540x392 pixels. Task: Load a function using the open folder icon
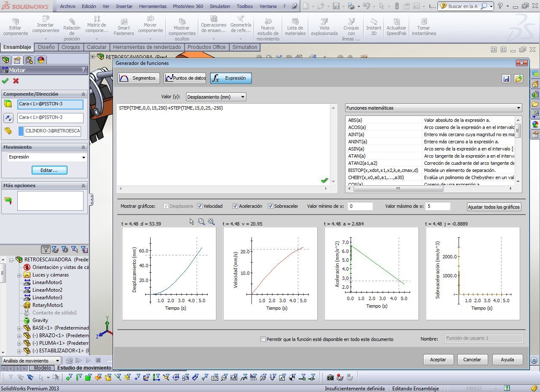pyautogui.click(x=518, y=78)
